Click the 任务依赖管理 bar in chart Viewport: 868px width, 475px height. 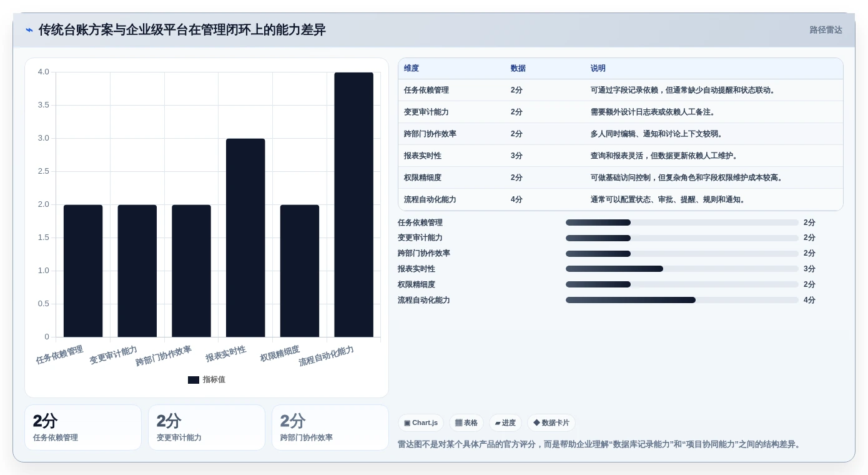(x=83, y=271)
